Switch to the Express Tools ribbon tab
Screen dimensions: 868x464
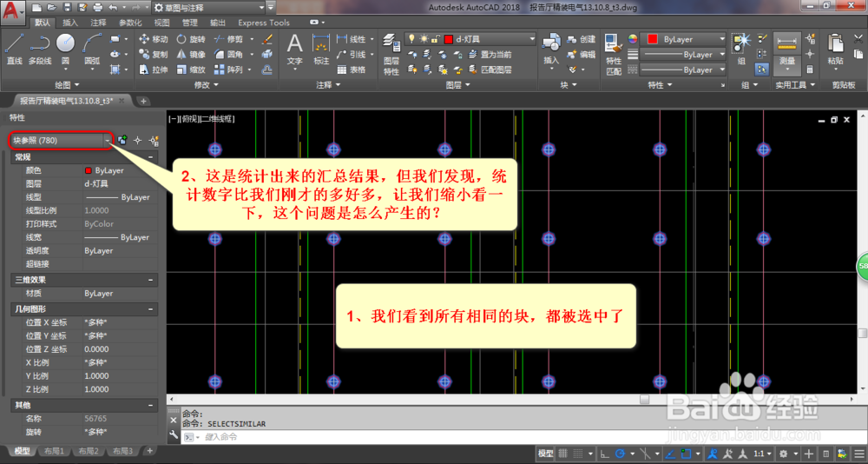pyautogui.click(x=264, y=23)
